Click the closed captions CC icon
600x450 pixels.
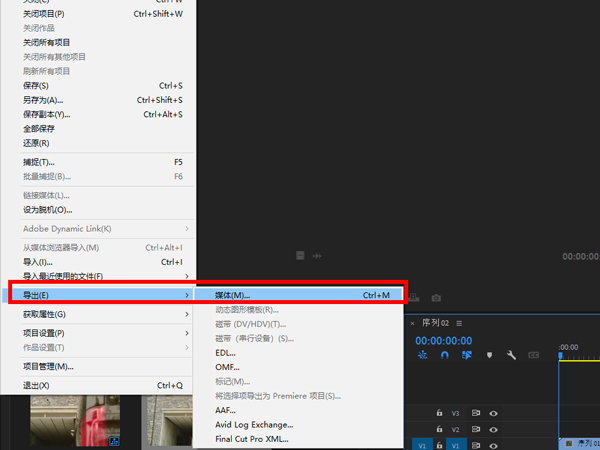click(x=534, y=355)
